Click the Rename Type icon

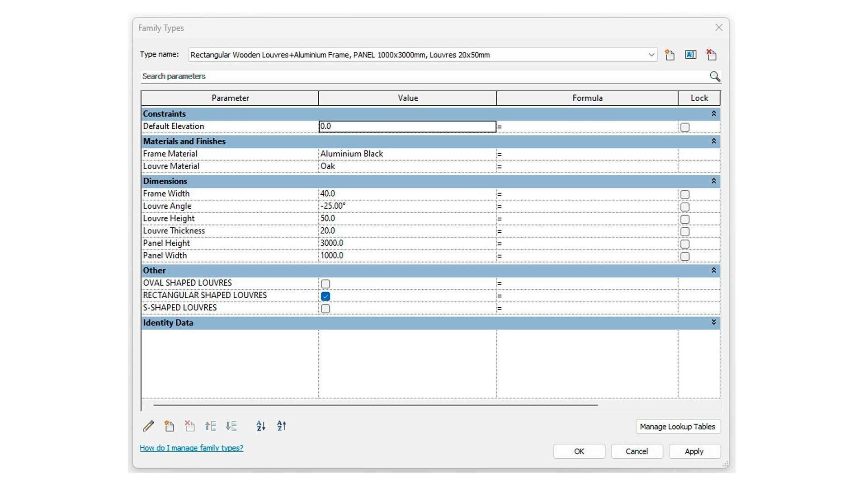click(690, 55)
